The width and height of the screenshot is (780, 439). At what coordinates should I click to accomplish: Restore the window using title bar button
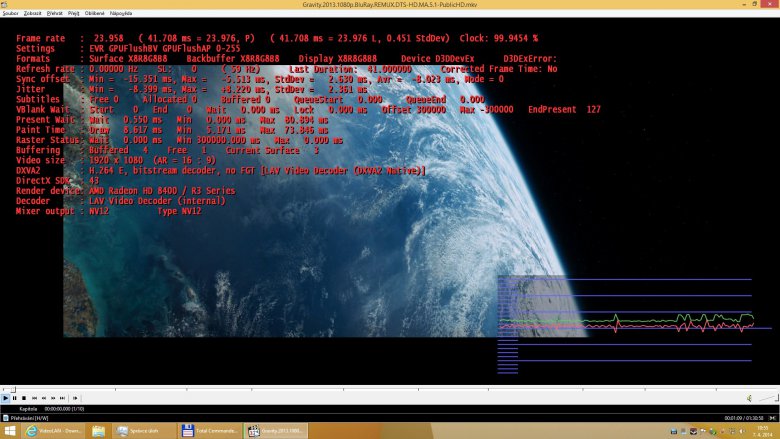[755, 4]
